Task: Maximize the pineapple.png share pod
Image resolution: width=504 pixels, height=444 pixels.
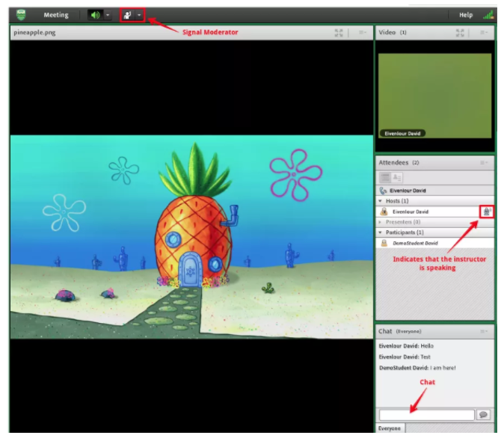Action: point(339,32)
